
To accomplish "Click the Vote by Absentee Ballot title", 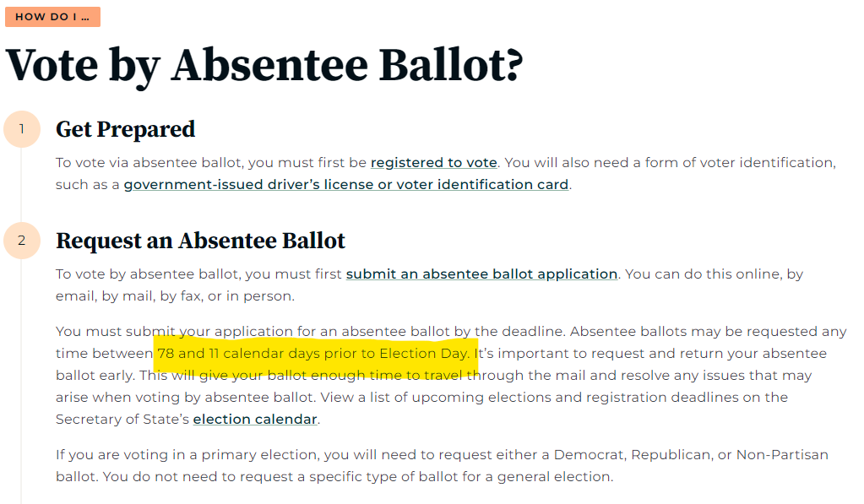I will click(x=264, y=65).
